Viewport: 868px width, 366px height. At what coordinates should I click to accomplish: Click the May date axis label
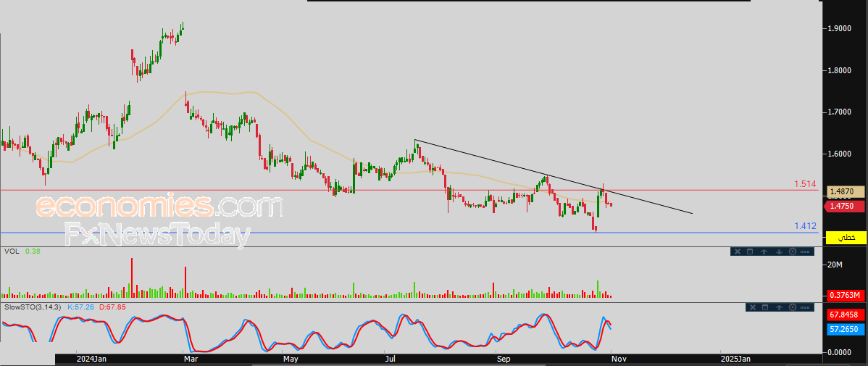[291, 359]
